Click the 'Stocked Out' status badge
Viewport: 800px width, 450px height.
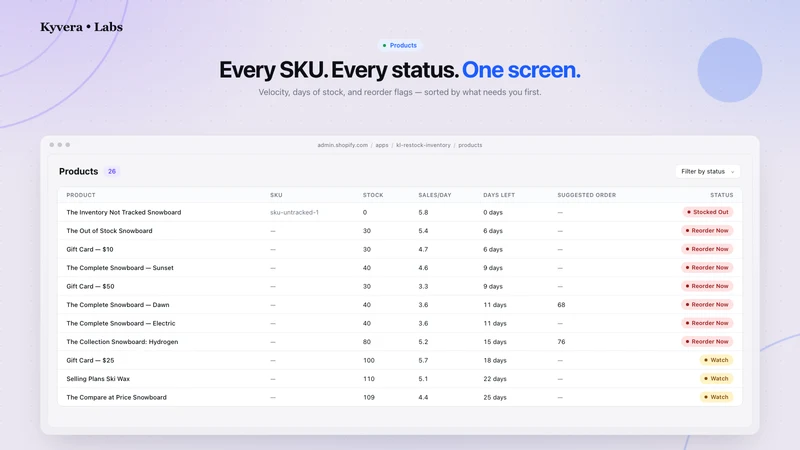(708, 212)
